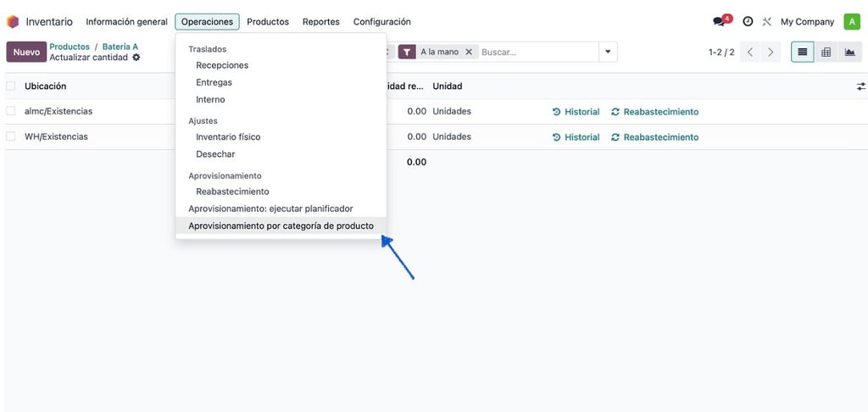Open My Company selector

click(x=807, y=21)
